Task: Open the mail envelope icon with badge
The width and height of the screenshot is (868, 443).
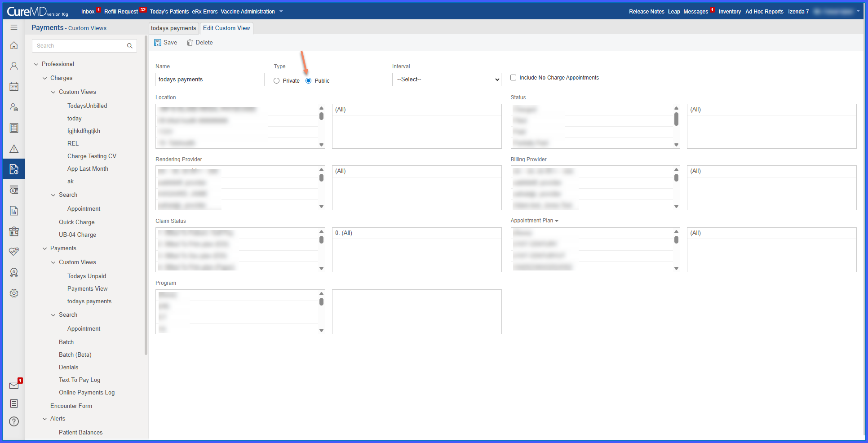Action: coord(15,385)
